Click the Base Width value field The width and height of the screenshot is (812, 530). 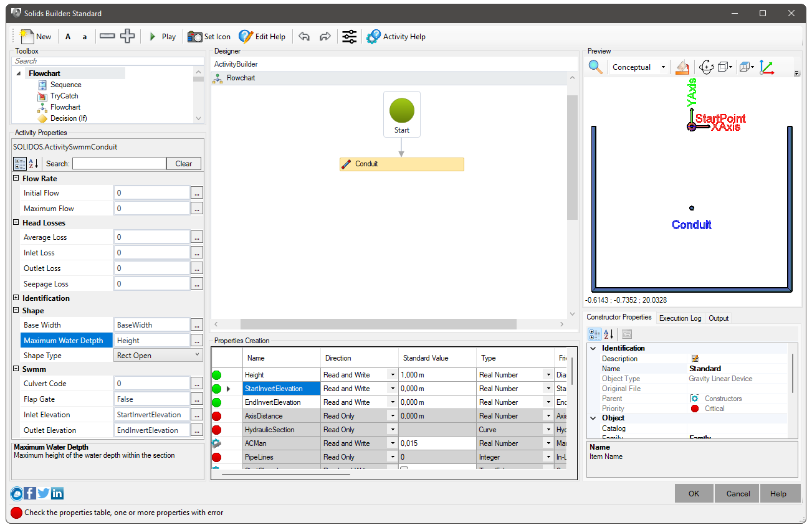[152, 325]
